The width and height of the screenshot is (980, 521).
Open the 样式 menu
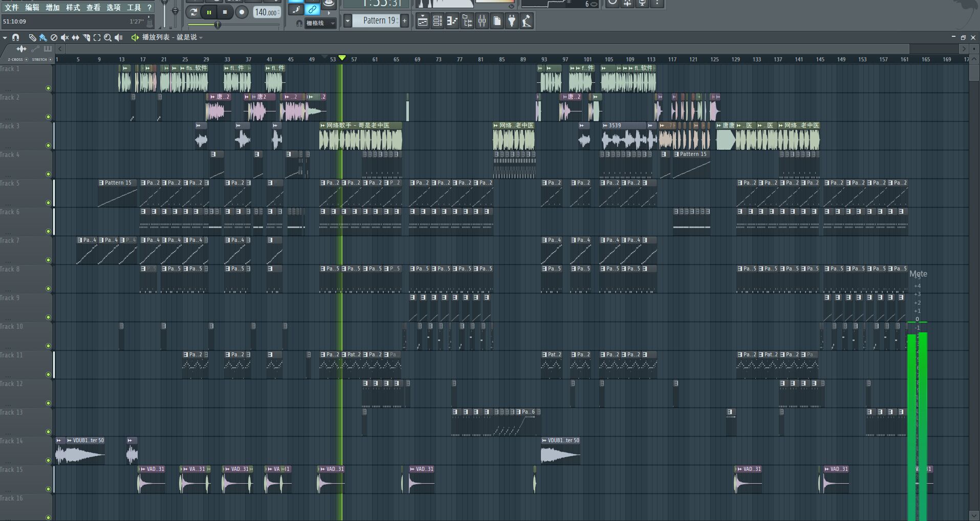pos(73,7)
